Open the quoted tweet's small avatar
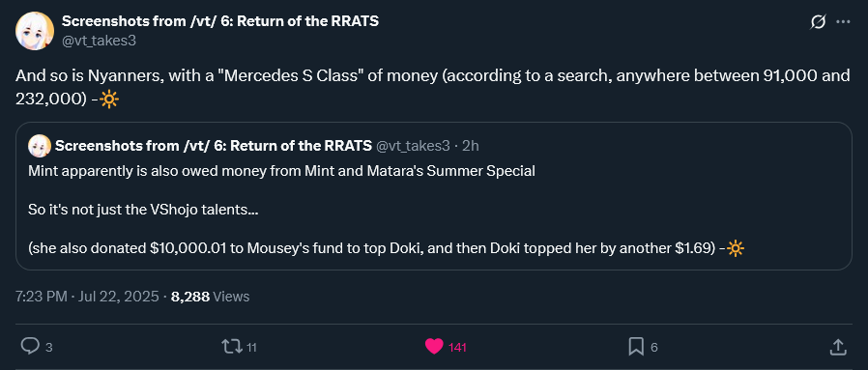The height and width of the screenshot is (370, 868). (40, 146)
